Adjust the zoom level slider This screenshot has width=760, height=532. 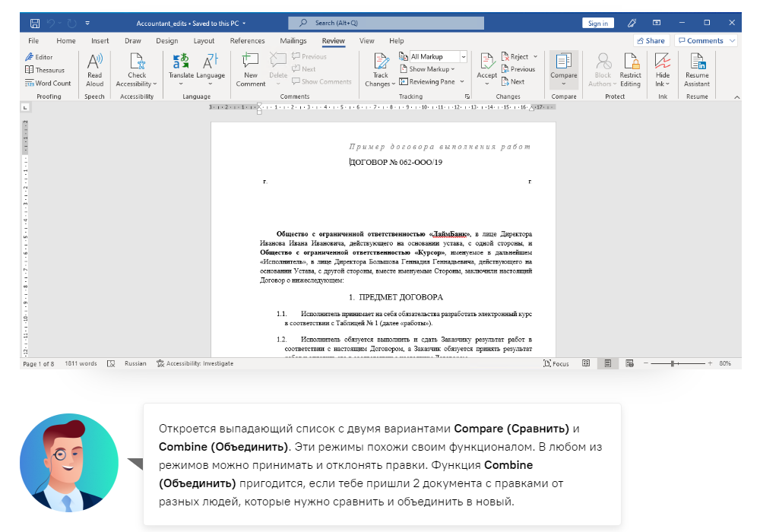tap(673, 364)
